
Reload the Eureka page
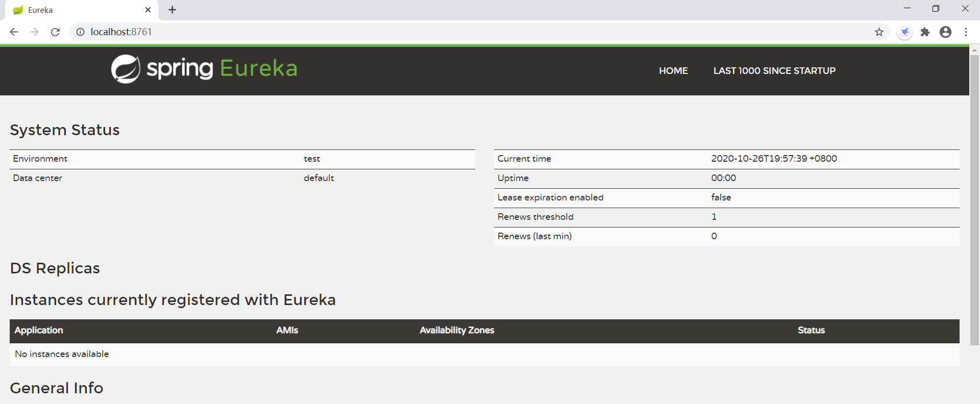click(x=55, y=32)
